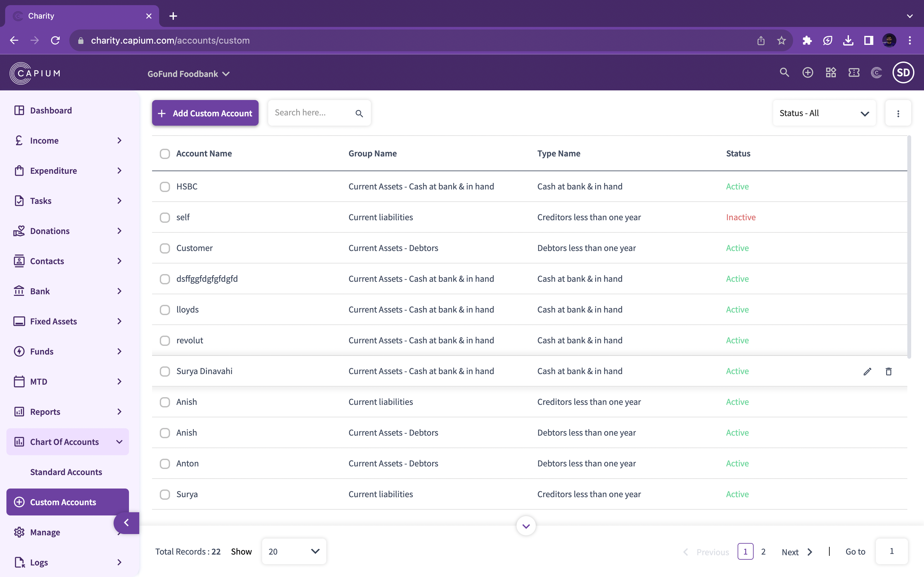
Task: Click the delete trash icon for Surya Dinavahi
Action: coord(888,371)
